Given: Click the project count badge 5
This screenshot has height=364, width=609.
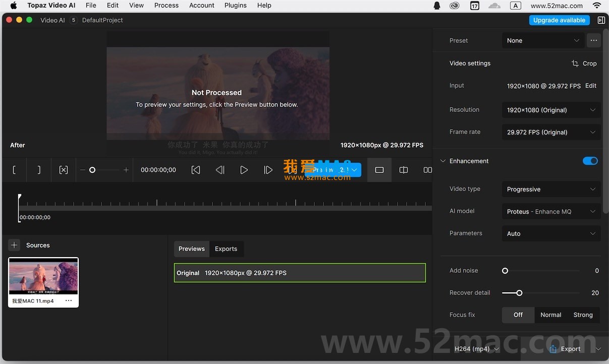Looking at the screenshot, I should (74, 20).
